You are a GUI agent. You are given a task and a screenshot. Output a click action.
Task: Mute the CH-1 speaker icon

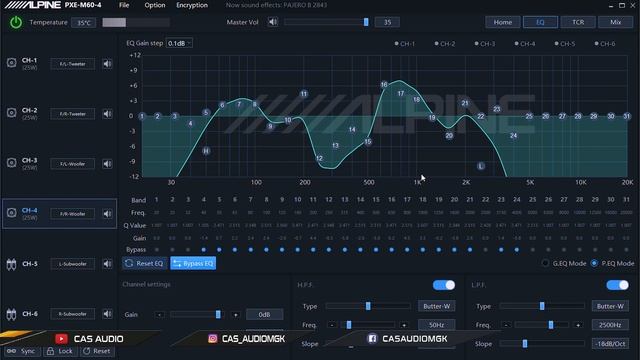coord(107,64)
